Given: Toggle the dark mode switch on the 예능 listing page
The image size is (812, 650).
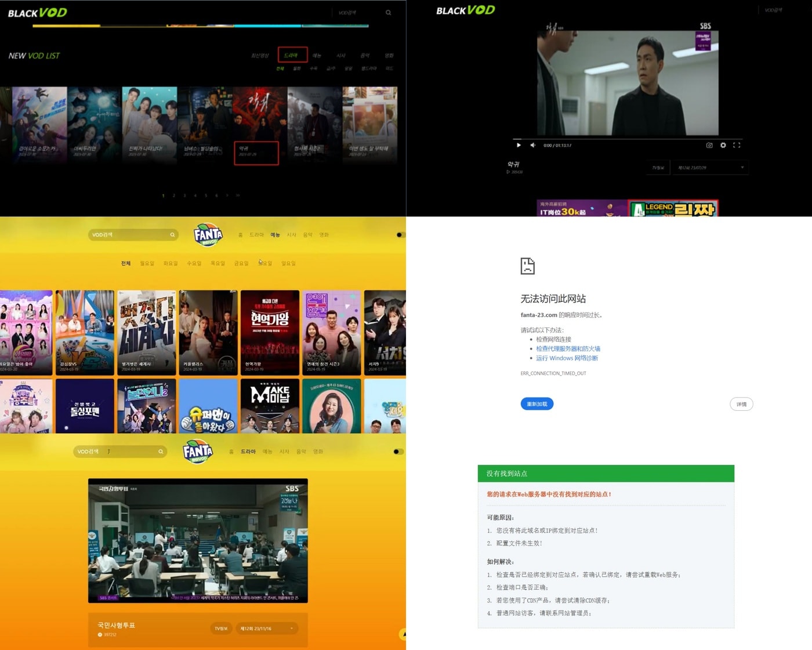Looking at the screenshot, I should point(400,235).
